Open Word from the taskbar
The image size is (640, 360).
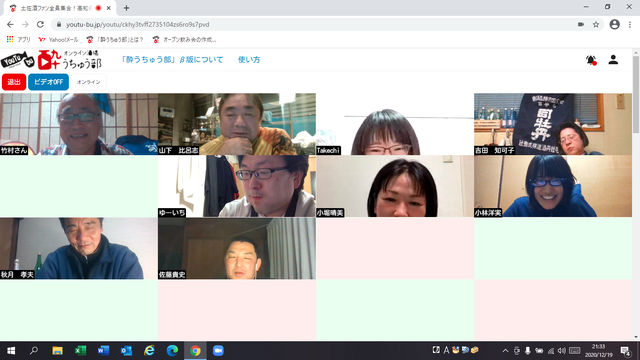[x=103, y=351]
